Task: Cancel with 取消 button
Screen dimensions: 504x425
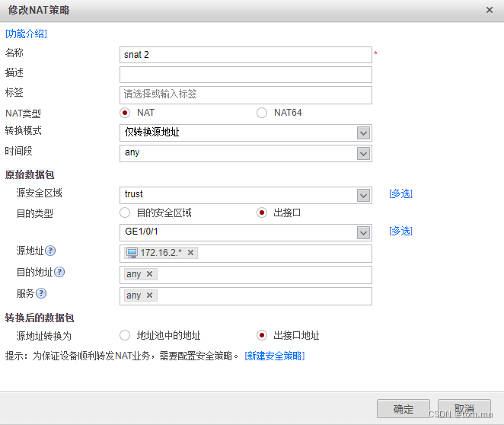Action: coord(464,408)
